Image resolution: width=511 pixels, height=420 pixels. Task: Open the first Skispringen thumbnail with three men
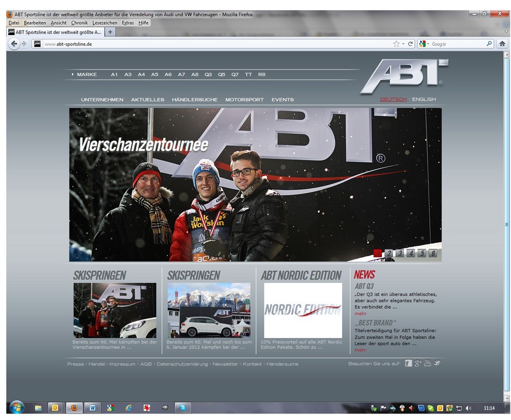click(x=115, y=310)
